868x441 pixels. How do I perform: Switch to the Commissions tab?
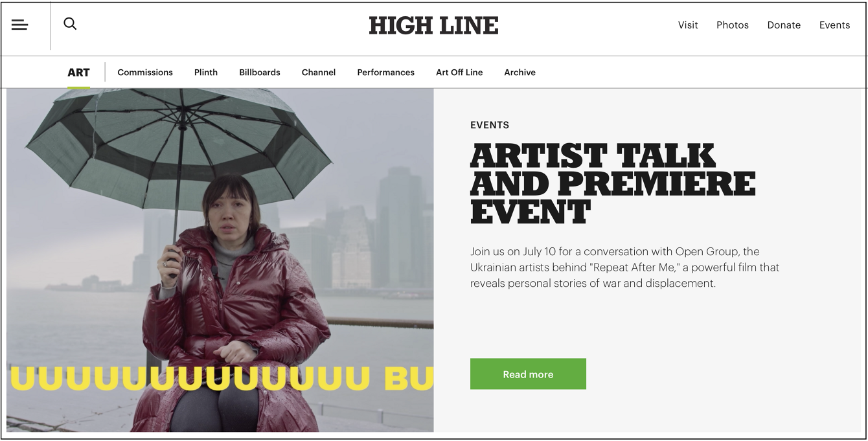pos(145,73)
